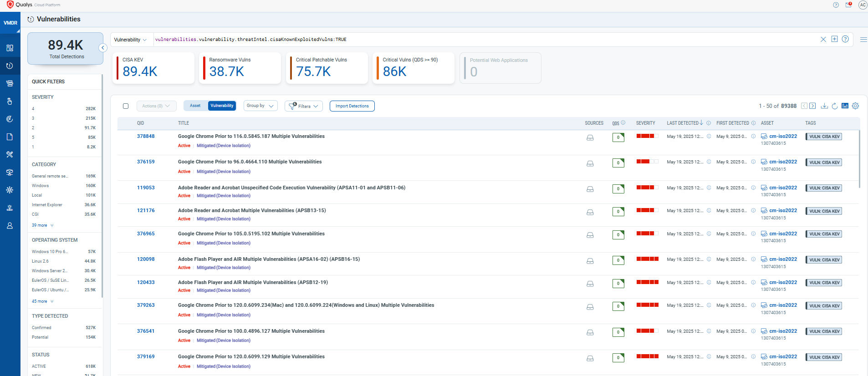This screenshot has width=868, height=376.
Task: Open QID 378848 link
Action: (146, 136)
